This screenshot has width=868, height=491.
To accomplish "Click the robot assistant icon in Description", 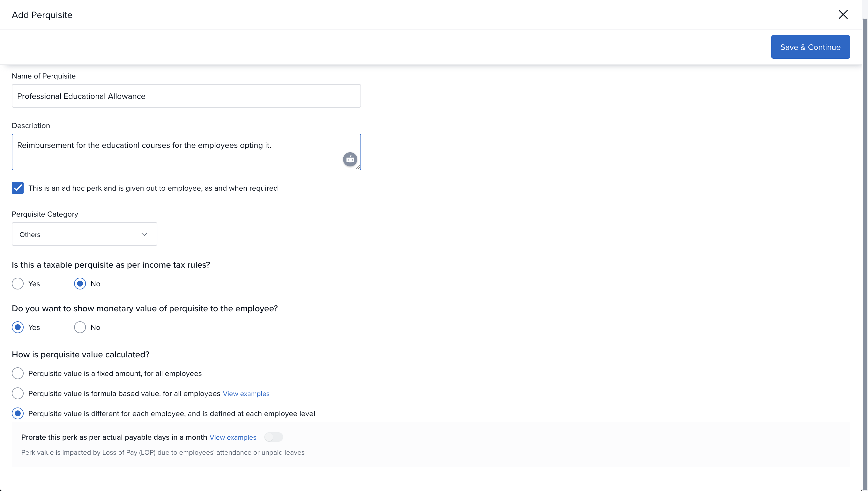I will coord(350,159).
